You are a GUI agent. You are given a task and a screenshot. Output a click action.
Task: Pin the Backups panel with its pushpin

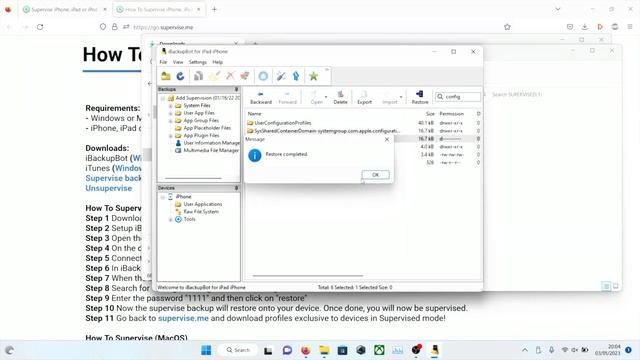236,89
